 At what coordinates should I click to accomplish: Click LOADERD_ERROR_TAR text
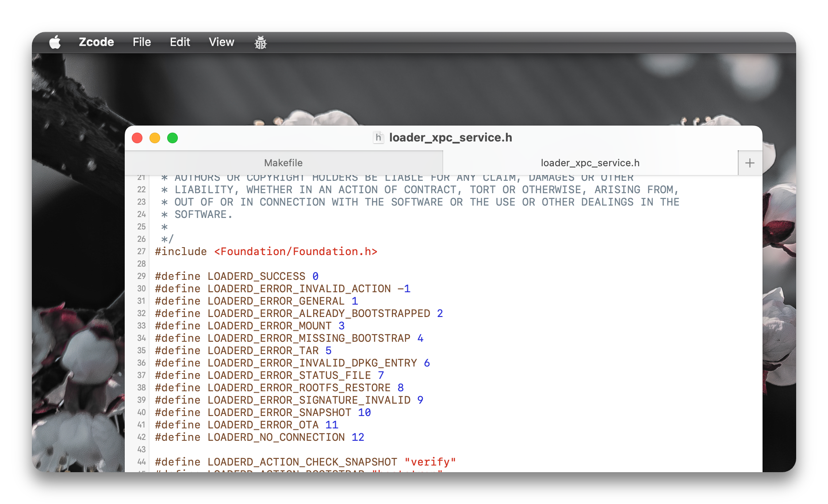pos(263,351)
